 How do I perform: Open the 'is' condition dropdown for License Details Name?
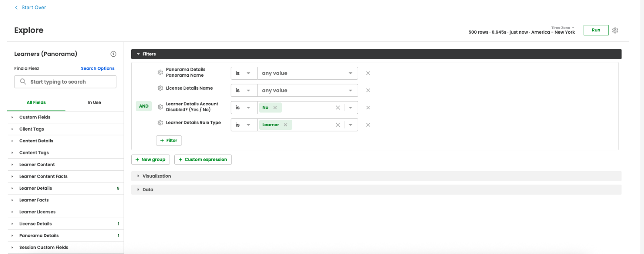(244, 90)
